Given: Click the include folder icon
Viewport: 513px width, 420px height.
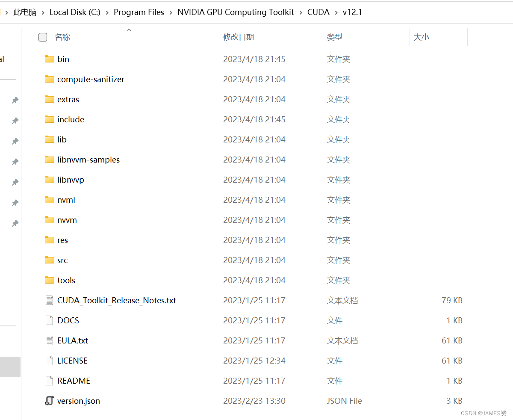Looking at the screenshot, I should (x=50, y=119).
